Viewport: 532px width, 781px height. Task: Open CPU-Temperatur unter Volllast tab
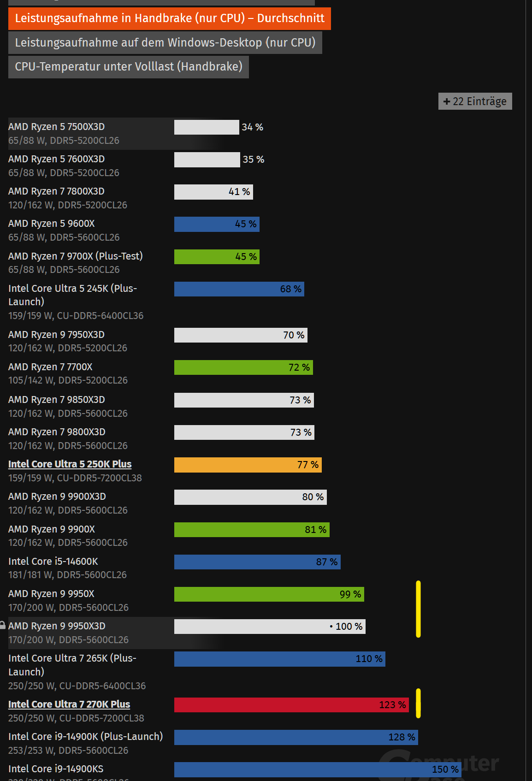[129, 67]
